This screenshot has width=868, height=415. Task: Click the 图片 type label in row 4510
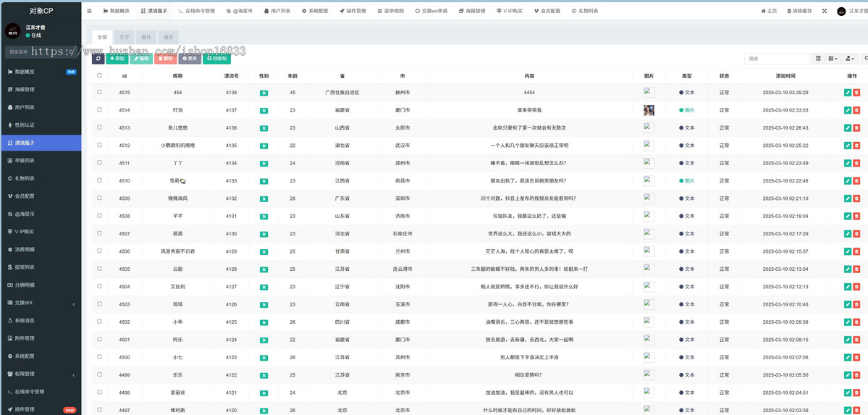pos(686,180)
